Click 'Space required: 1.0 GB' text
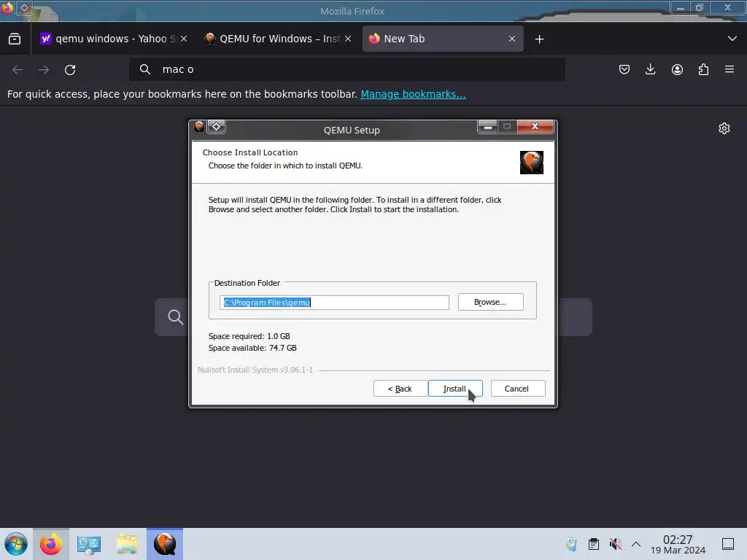 coord(249,336)
